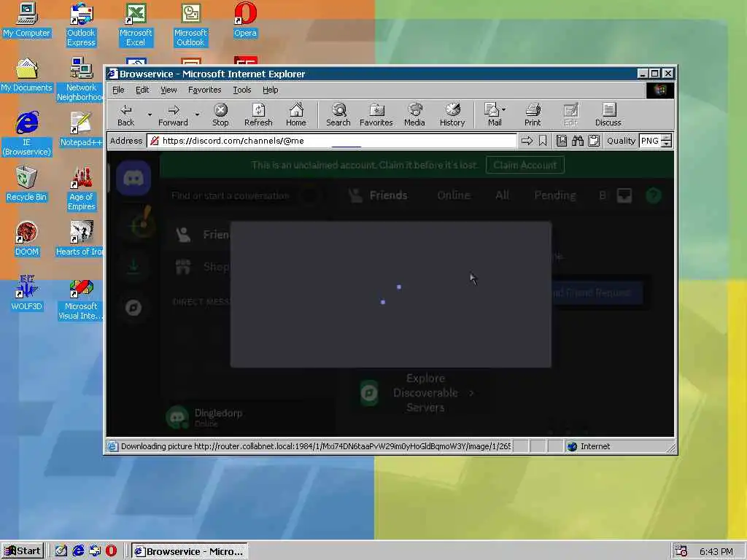Open Explore Discoverable Servers link
Viewport: 747px width, 560px height.
(418, 393)
